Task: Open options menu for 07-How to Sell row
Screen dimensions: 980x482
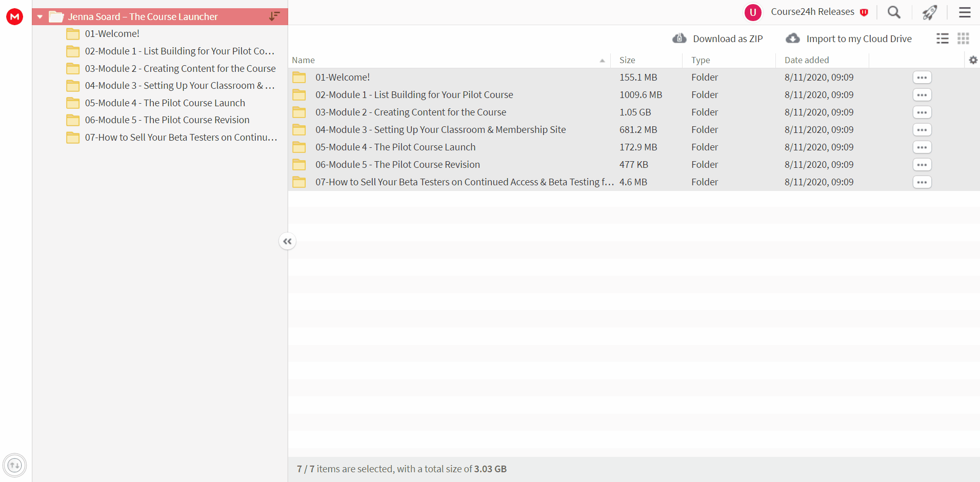Action: pos(922,182)
